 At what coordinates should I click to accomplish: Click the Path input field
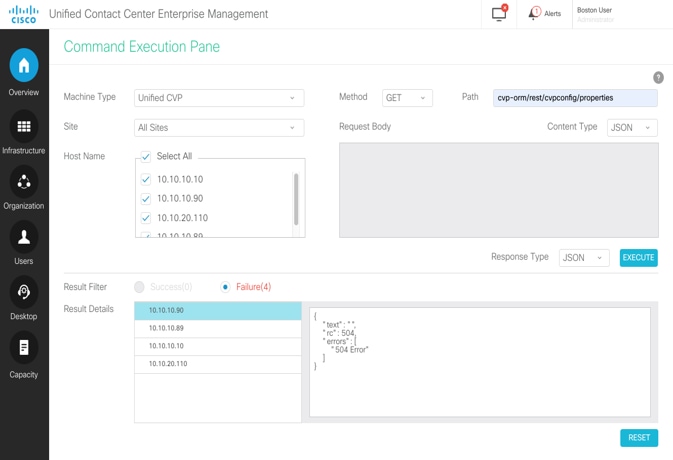point(575,98)
